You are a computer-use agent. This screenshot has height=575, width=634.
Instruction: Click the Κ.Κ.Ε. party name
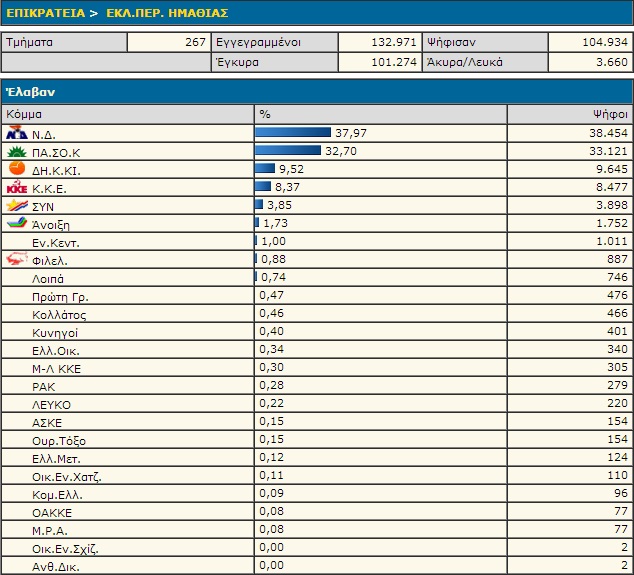pyautogui.click(x=49, y=189)
